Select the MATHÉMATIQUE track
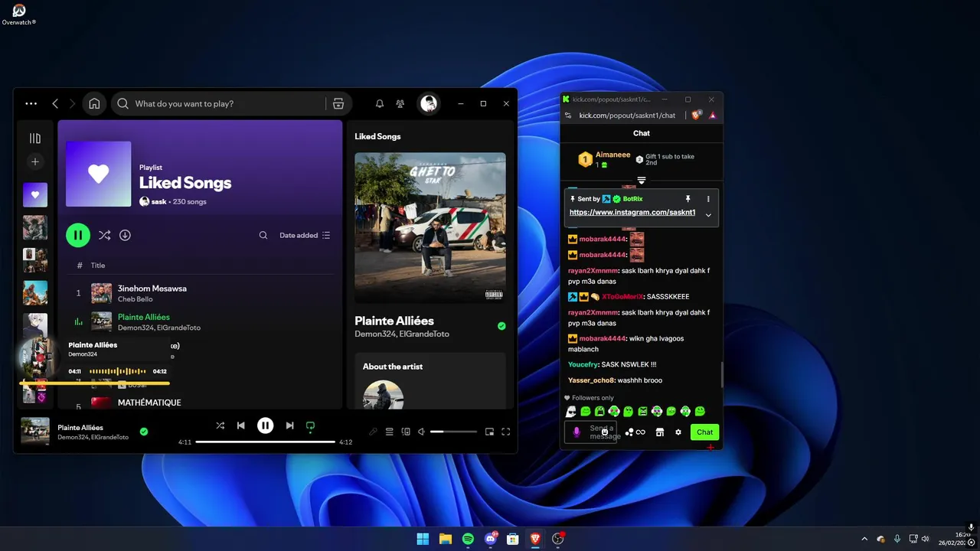 pos(149,403)
